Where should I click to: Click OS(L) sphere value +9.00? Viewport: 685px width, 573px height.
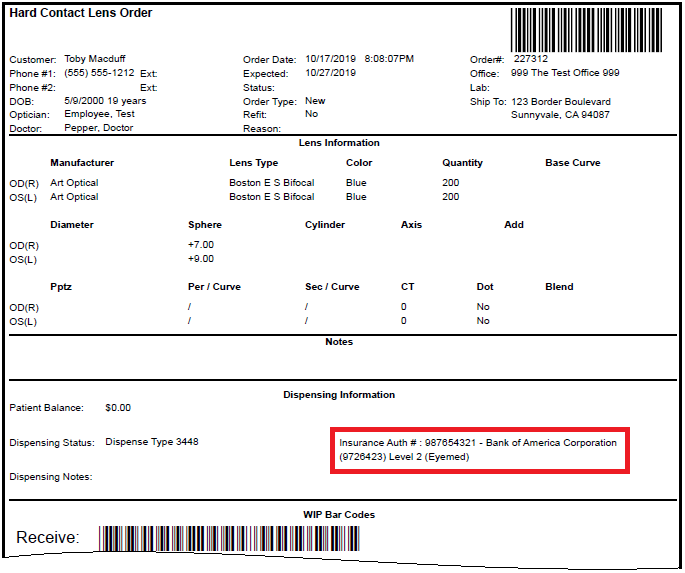(x=201, y=259)
